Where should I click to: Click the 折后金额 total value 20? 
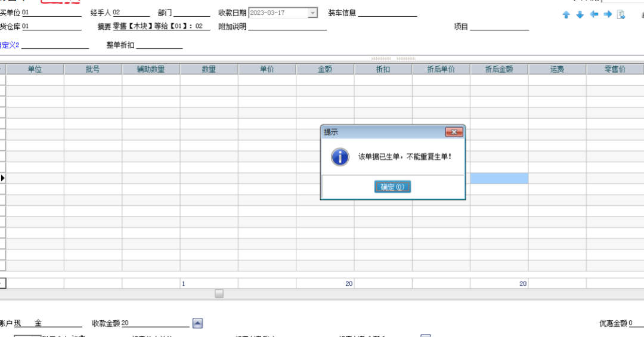tap(523, 283)
